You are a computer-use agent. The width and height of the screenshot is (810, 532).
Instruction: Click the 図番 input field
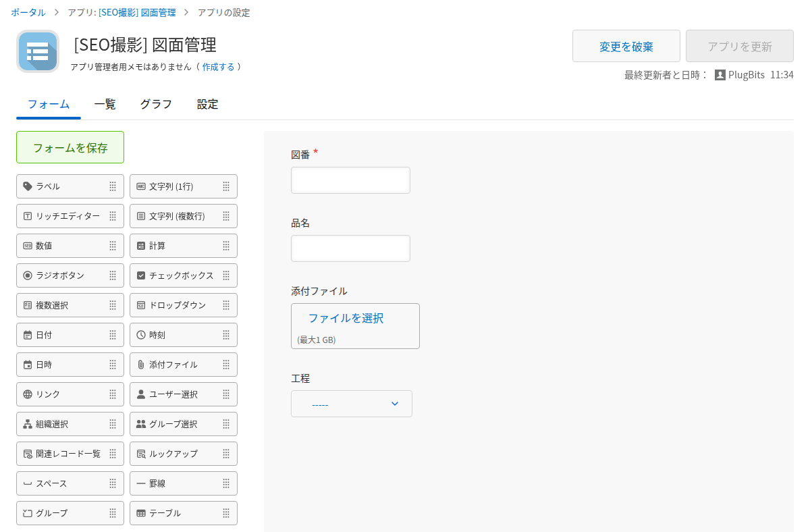(x=350, y=180)
